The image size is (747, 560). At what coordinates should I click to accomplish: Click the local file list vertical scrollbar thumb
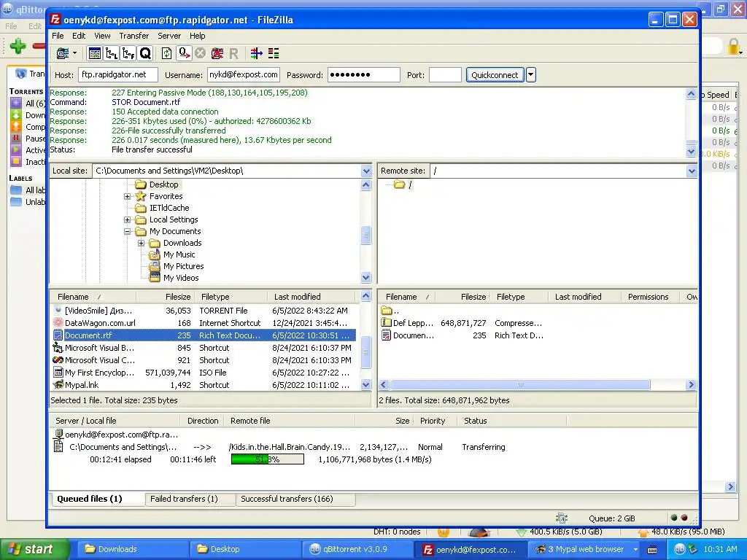click(x=366, y=352)
